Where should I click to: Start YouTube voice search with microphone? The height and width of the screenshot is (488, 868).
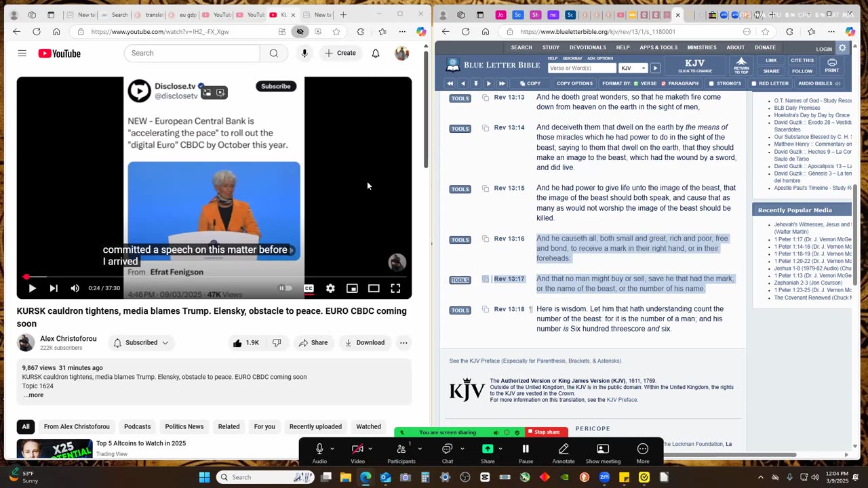[x=304, y=53]
